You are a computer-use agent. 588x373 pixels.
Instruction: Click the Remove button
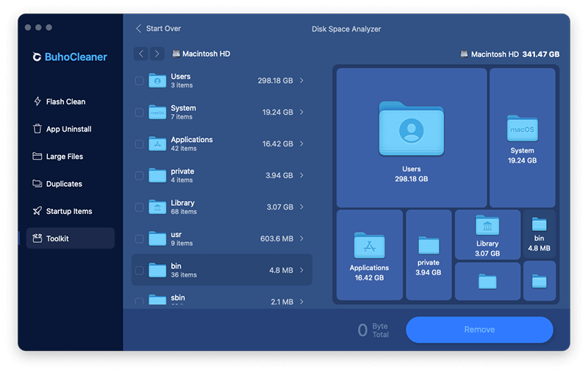coord(479,330)
